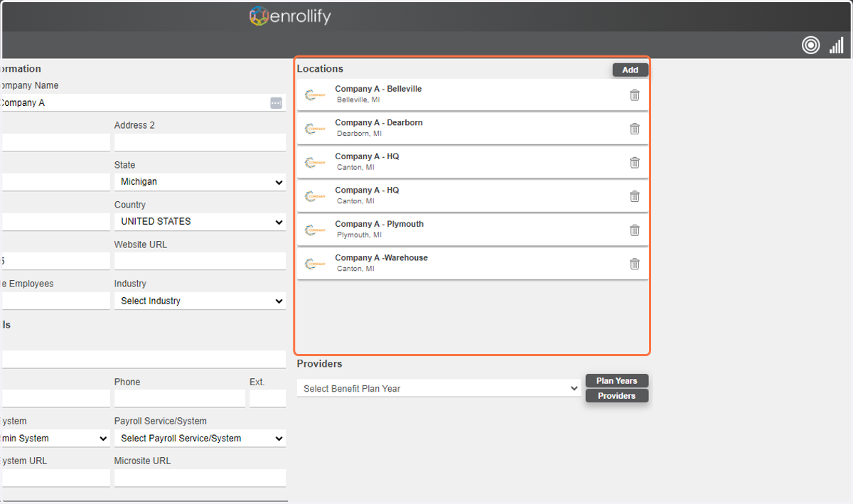This screenshot has width=853, height=504.
Task: Click the Warehouse location logo thumbnail
Action: (315, 264)
